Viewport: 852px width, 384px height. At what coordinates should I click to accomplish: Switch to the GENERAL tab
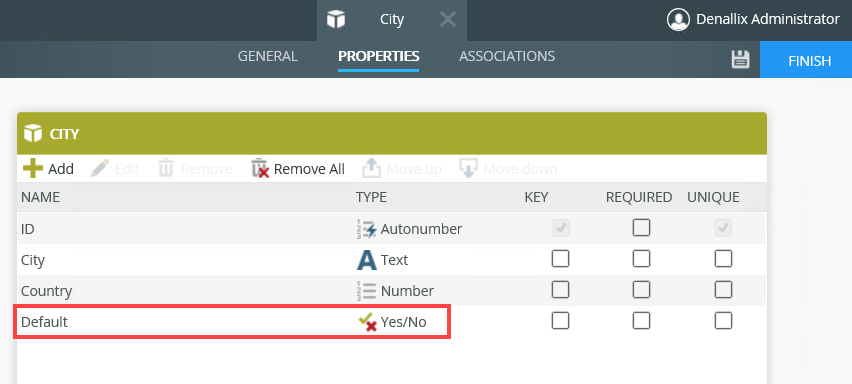click(x=267, y=56)
